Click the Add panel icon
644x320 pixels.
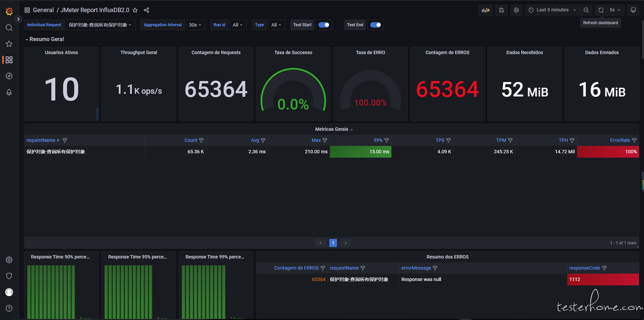pyautogui.click(x=485, y=10)
